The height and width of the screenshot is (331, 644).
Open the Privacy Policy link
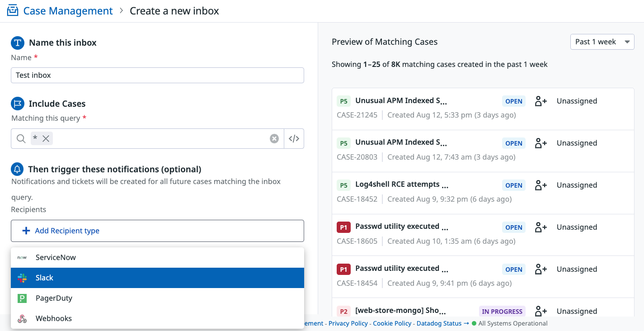pos(348,323)
